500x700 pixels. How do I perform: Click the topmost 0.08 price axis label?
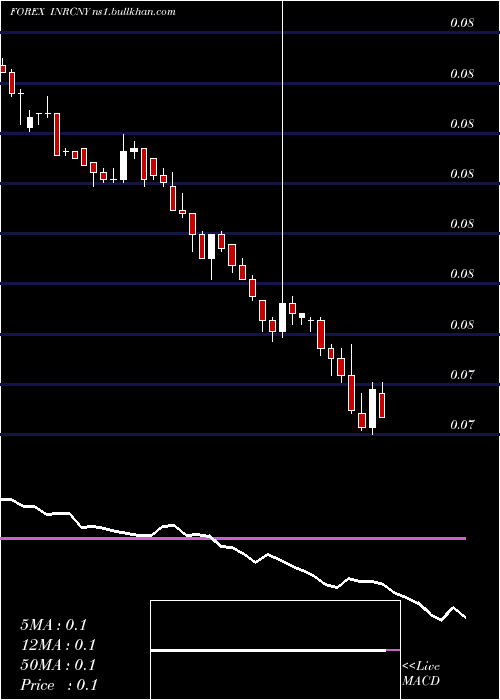point(462,23)
